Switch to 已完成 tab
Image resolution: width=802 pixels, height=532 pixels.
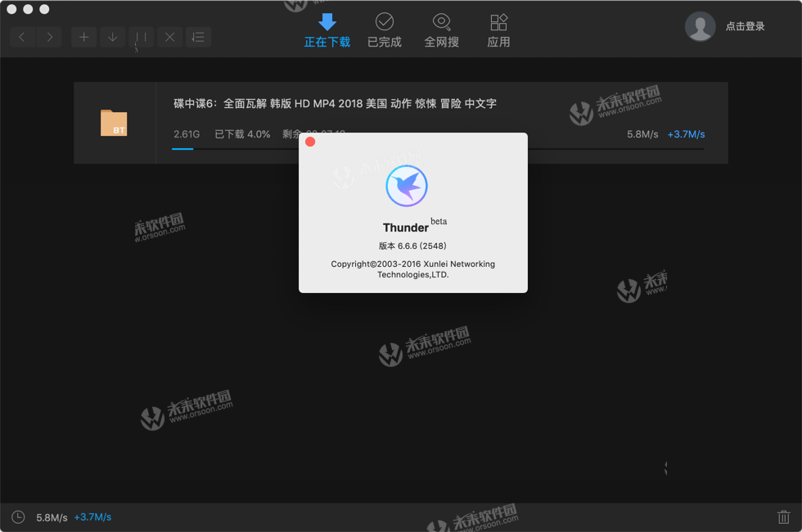385,30
